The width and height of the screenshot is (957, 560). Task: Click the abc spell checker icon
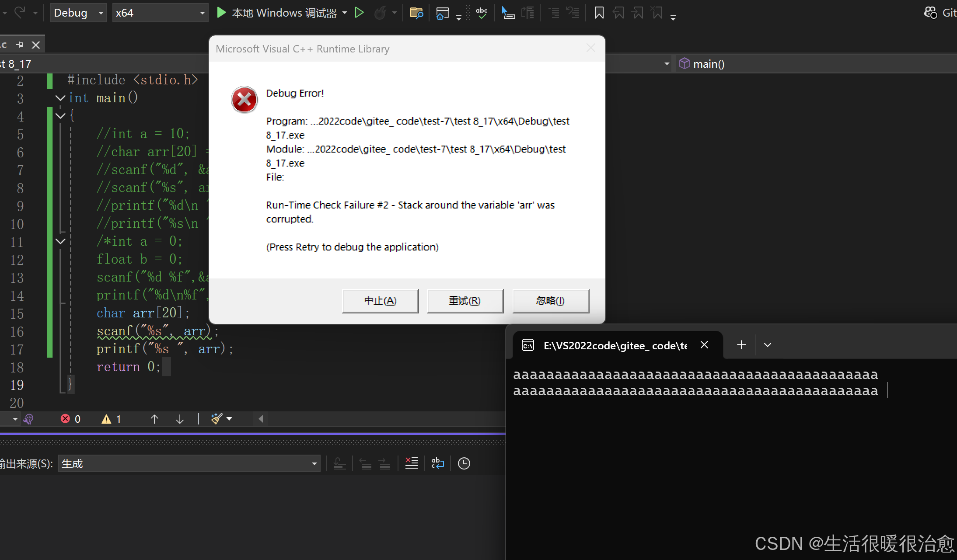(x=482, y=13)
